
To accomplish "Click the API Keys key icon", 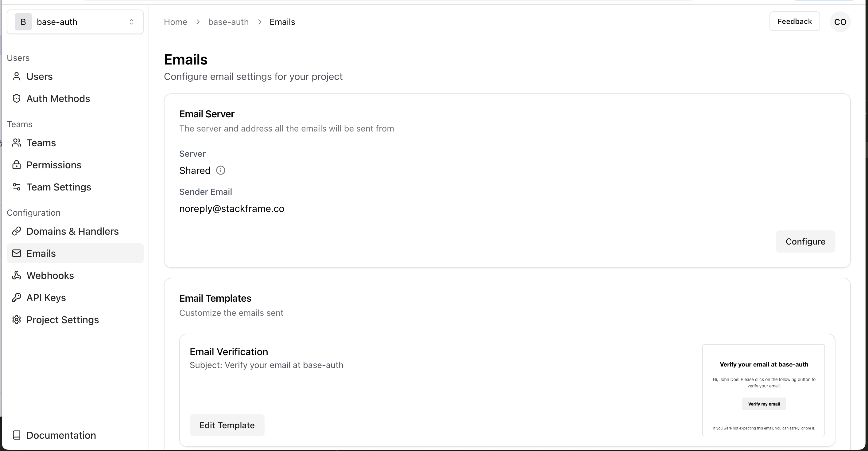I will pos(17,297).
